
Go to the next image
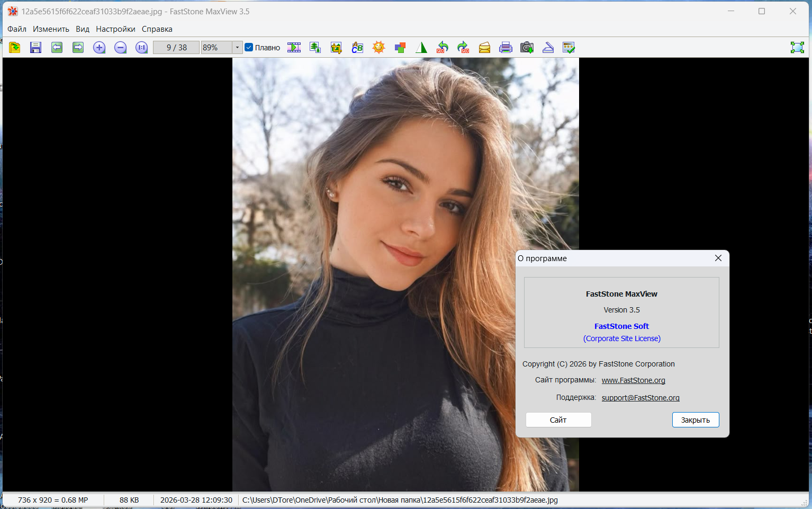[78, 48]
